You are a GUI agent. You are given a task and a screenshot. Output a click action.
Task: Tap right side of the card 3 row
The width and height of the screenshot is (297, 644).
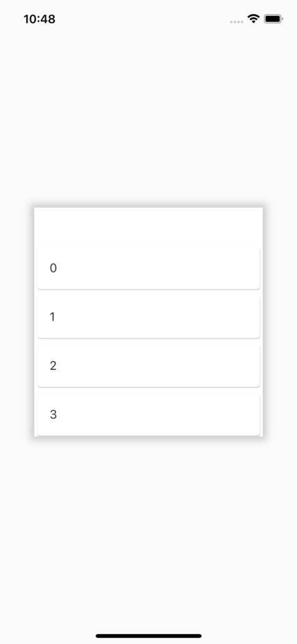pos(230,414)
